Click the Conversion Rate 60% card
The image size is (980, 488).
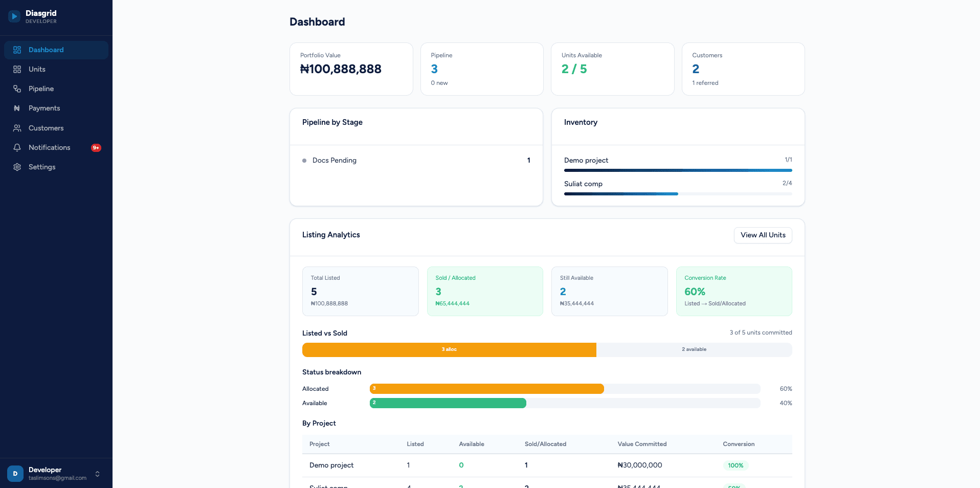point(734,291)
